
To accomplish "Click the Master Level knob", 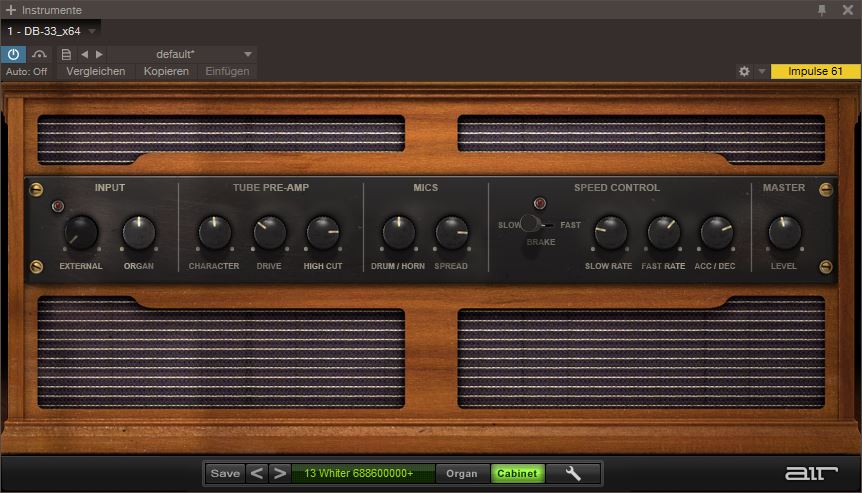I will pos(784,232).
